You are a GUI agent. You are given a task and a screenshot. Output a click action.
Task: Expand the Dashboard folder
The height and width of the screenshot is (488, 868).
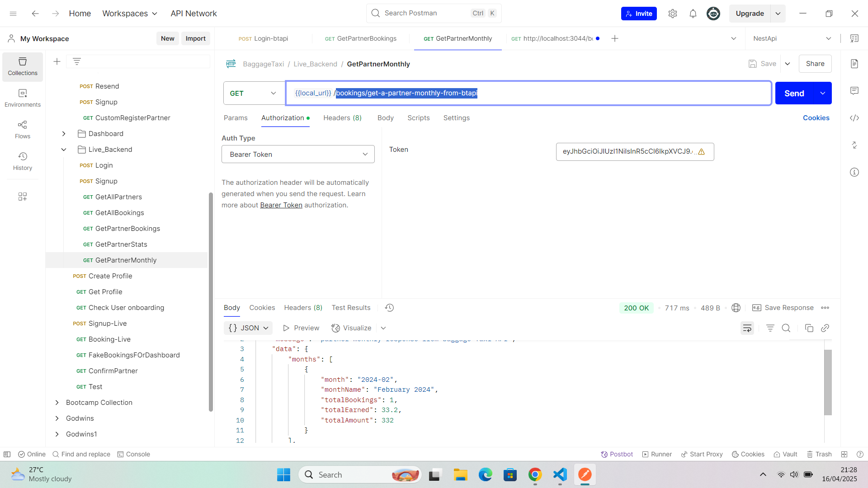64,134
